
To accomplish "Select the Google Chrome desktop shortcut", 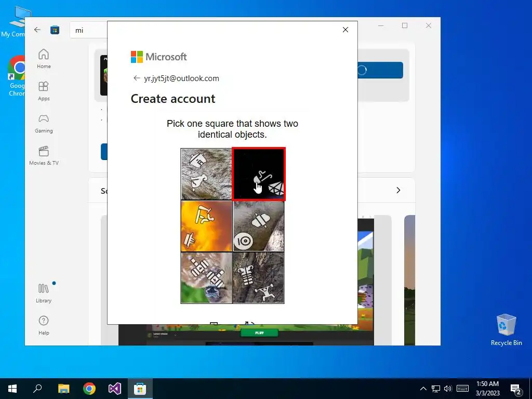I will [17, 76].
